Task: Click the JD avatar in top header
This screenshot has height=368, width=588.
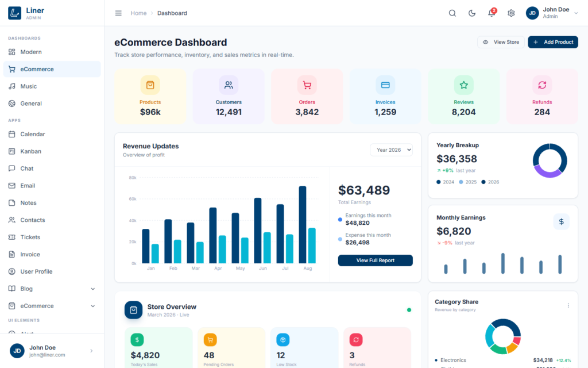Action: 532,13
